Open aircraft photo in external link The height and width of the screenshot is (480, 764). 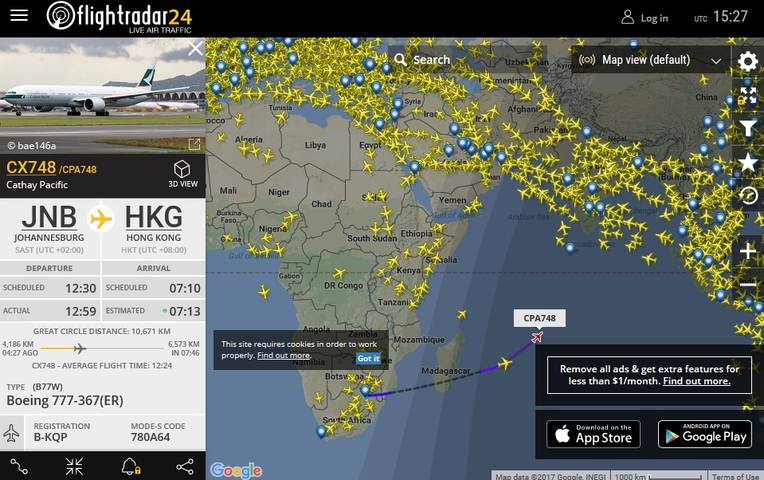[x=194, y=144]
